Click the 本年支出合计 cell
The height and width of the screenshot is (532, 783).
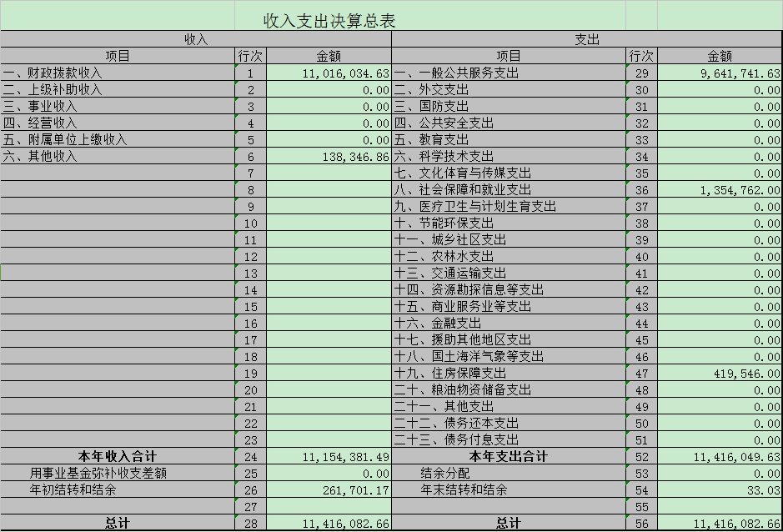click(509, 456)
